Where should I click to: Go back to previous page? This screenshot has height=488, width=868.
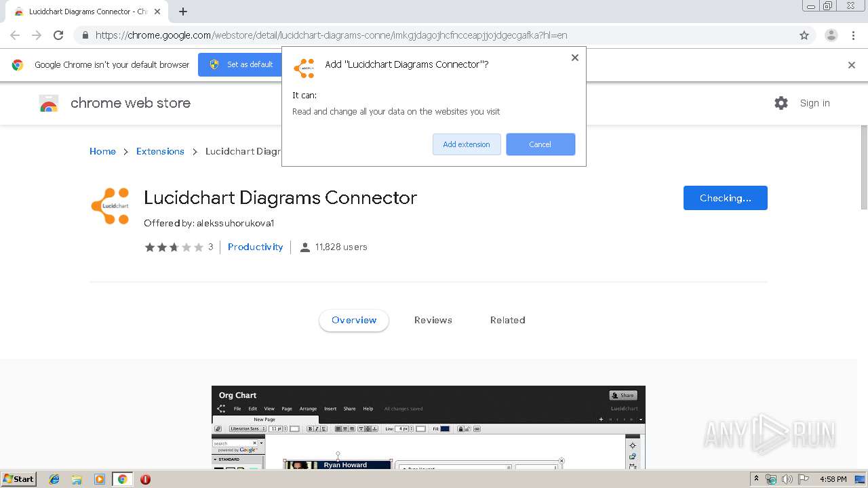coord(15,35)
